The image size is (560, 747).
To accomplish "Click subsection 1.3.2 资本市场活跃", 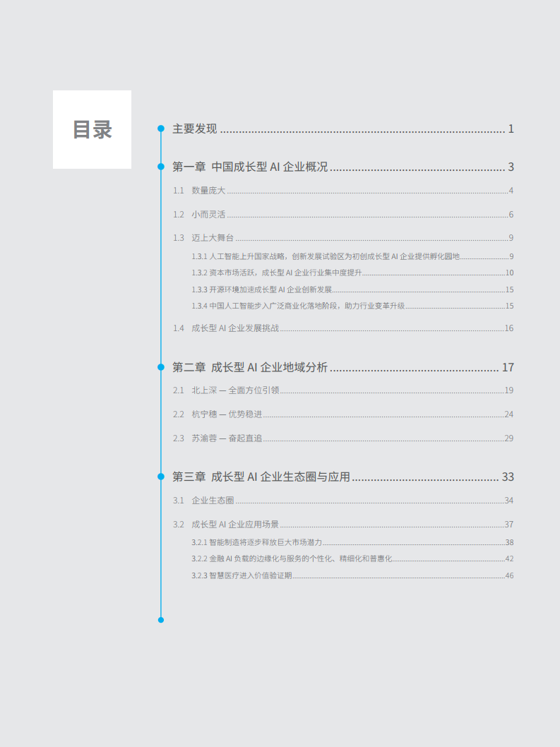I will coord(276,273).
